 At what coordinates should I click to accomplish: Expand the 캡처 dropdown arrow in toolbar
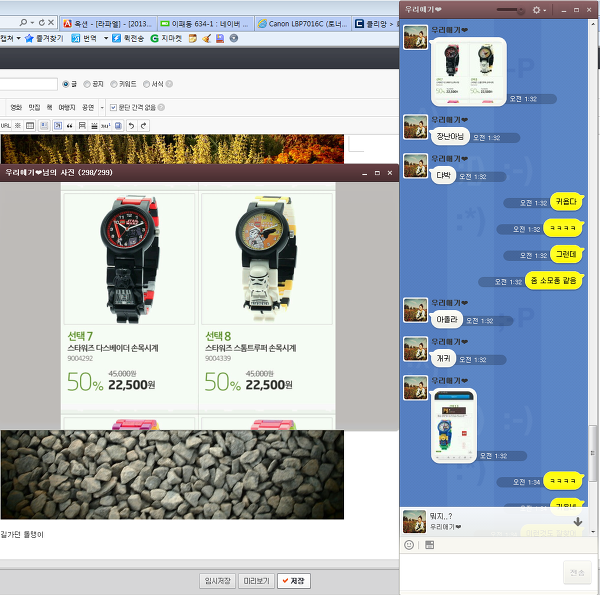(x=18, y=38)
